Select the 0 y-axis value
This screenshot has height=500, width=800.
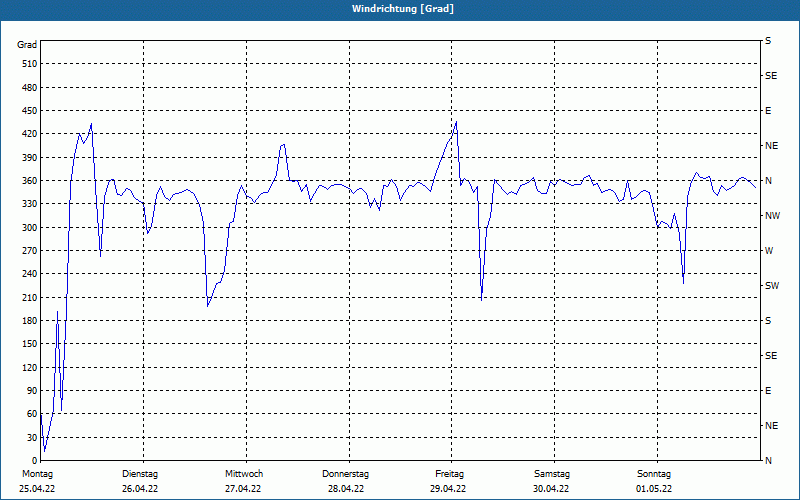coord(35,461)
